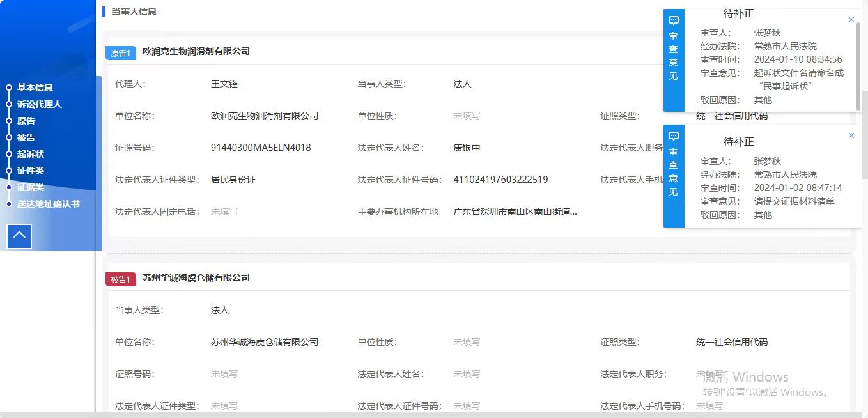Go to 基本信息 in side navigation
This screenshot has width=868, height=418.
35,88
